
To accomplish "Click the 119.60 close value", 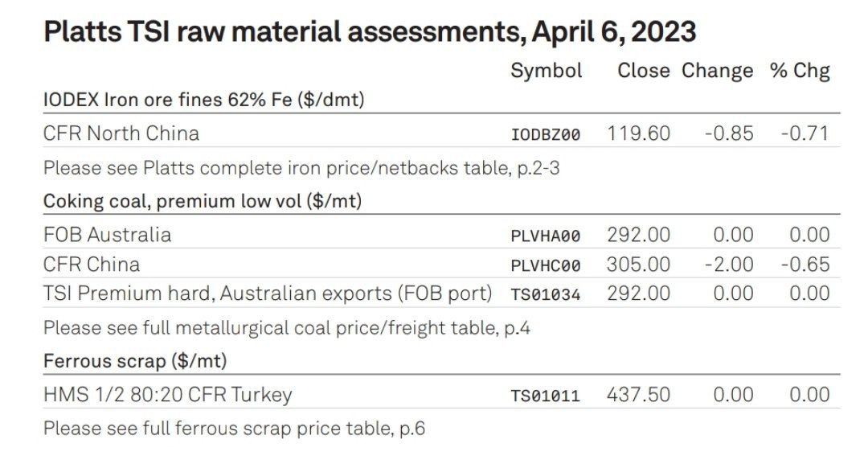I will pos(639,133).
